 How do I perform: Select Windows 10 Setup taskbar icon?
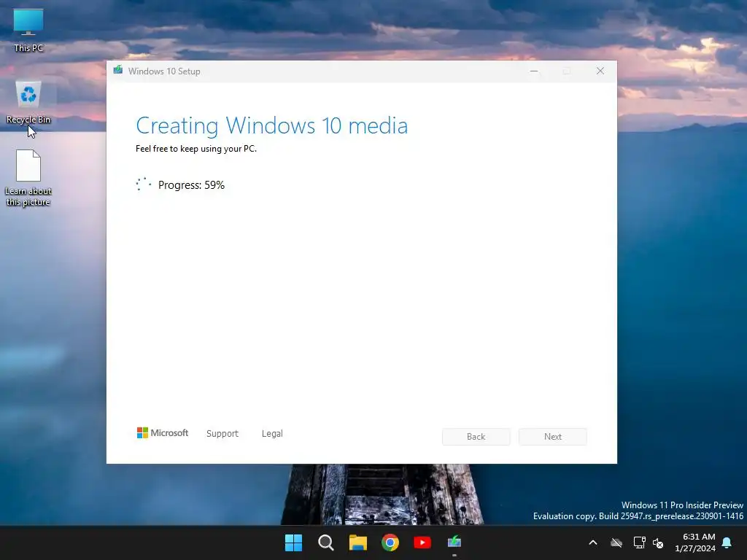454,542
